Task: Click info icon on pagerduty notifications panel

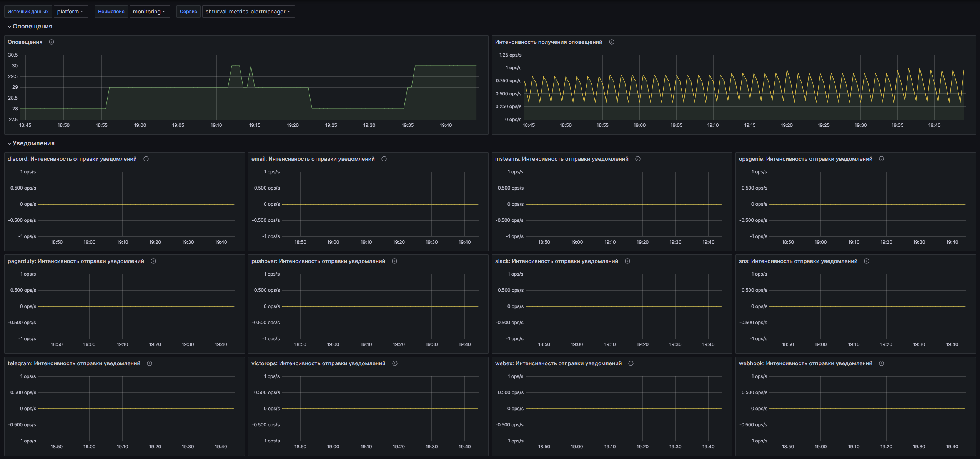Action: (x=153, y=261)
